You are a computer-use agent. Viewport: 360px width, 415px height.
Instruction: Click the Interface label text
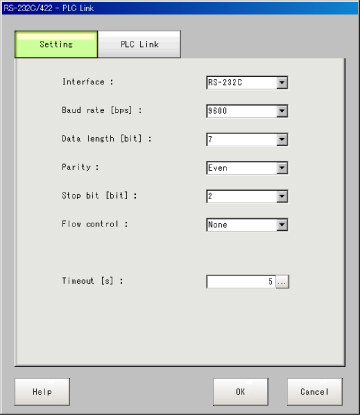[88, 82]
